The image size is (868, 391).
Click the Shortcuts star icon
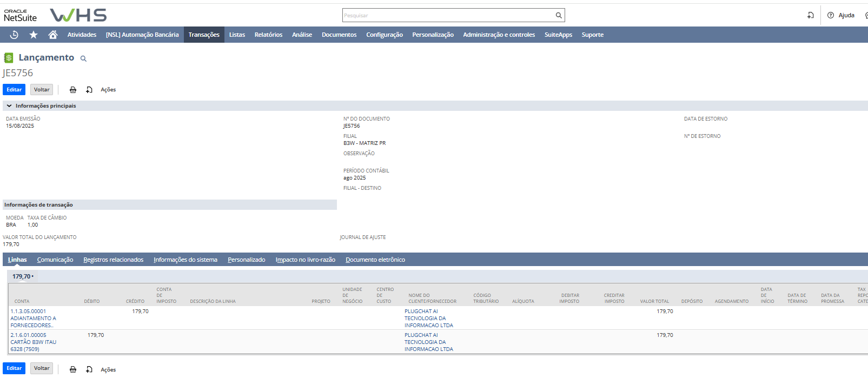pyautogui.click(x=34, y=35)
